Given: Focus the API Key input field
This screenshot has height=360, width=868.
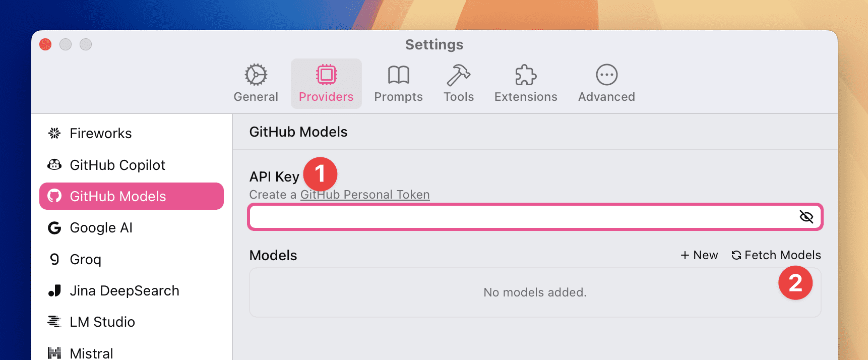Looking at the screenshot, I should tap(535, 217).
